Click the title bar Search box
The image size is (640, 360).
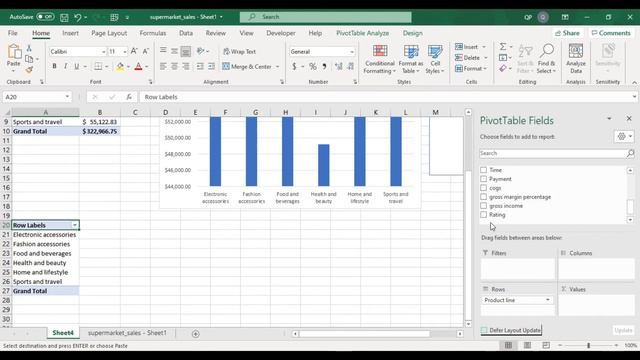pos(326,17)
